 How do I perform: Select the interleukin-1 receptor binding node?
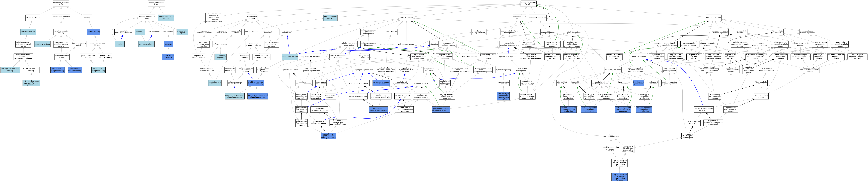pyautogui.click(x=99, y=70)
